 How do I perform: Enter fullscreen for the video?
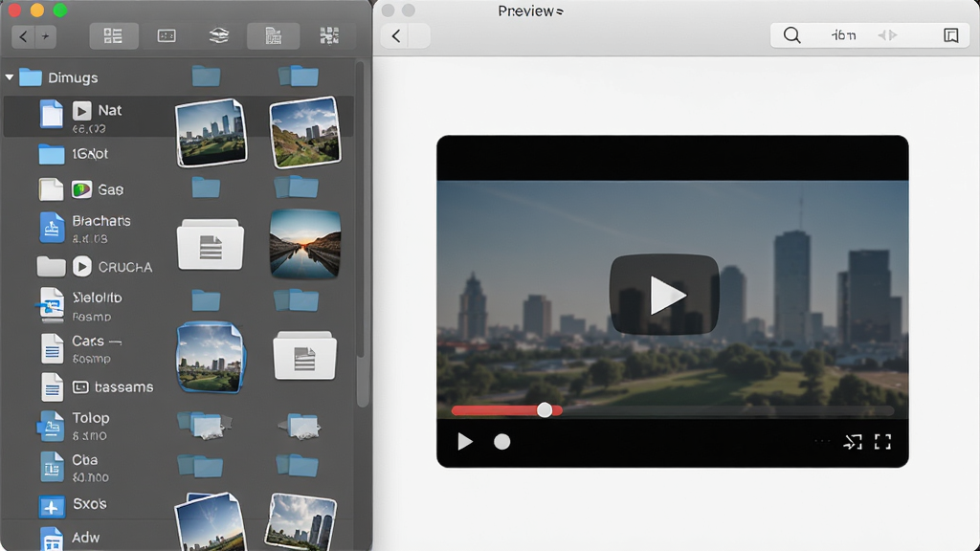882,442
